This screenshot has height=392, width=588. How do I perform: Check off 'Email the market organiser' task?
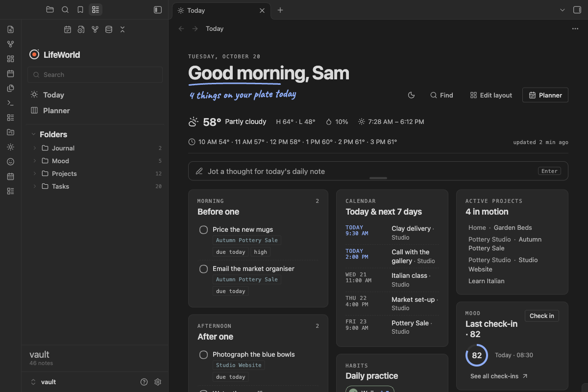click(x=203, y=269)
